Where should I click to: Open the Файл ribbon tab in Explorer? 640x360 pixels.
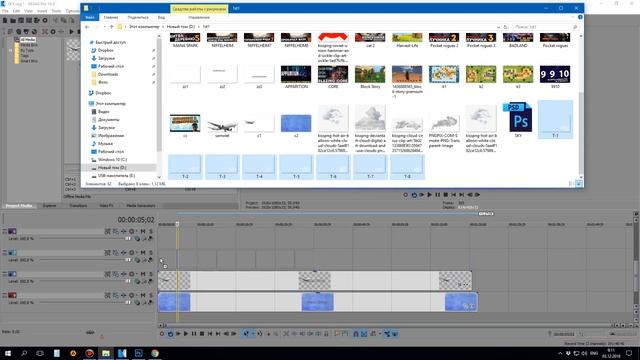pos(90,17)
